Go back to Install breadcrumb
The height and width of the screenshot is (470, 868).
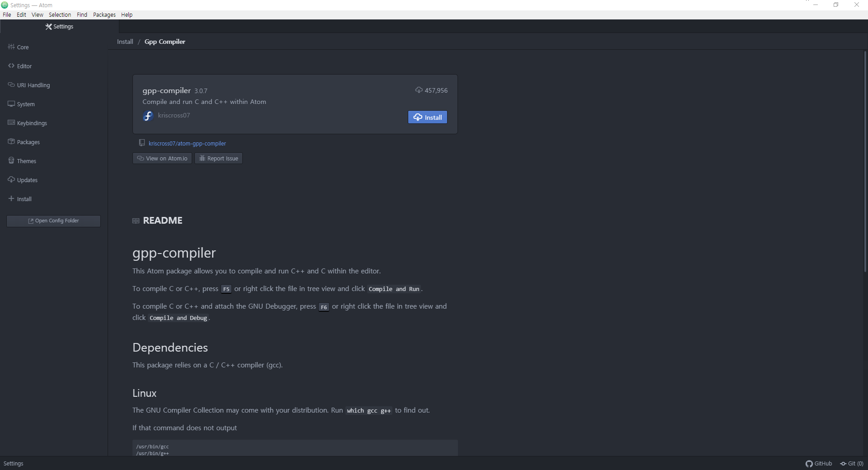(x=125, y=42)
